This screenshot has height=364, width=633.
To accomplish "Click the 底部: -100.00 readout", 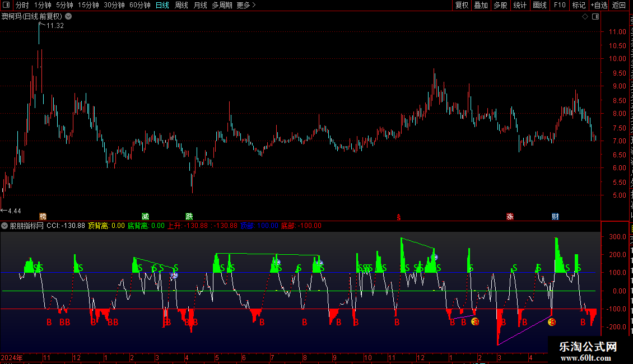I will tap(301, 226).
